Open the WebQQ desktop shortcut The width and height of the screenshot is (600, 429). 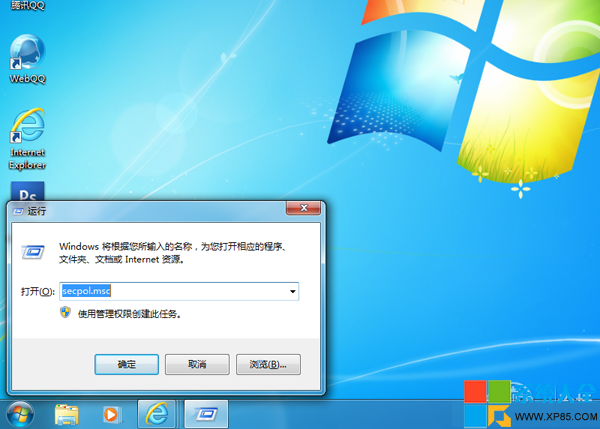28,58
